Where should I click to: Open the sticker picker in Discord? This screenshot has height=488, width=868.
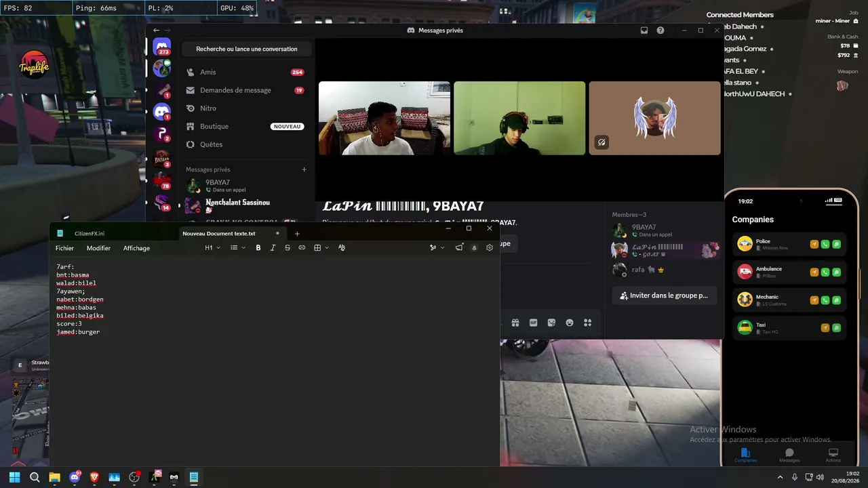point(551,323)
